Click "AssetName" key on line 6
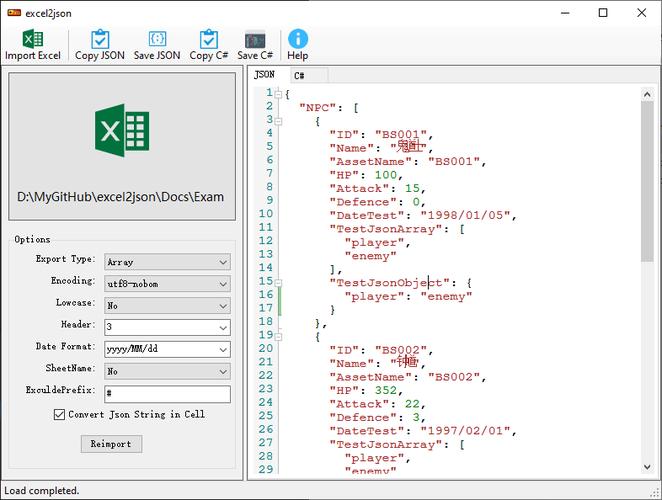The width and height of the screenshot is (662, 500). 371,161
